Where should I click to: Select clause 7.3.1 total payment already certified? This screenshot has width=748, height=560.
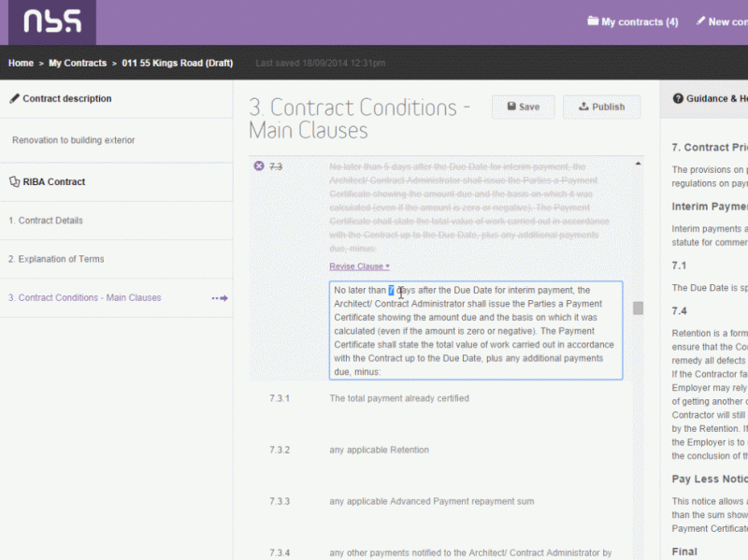click(x=399, y=398)
